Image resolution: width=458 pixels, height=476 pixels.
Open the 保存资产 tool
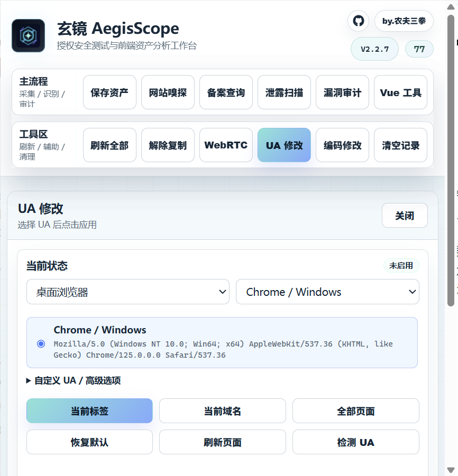tap(109, 92)
